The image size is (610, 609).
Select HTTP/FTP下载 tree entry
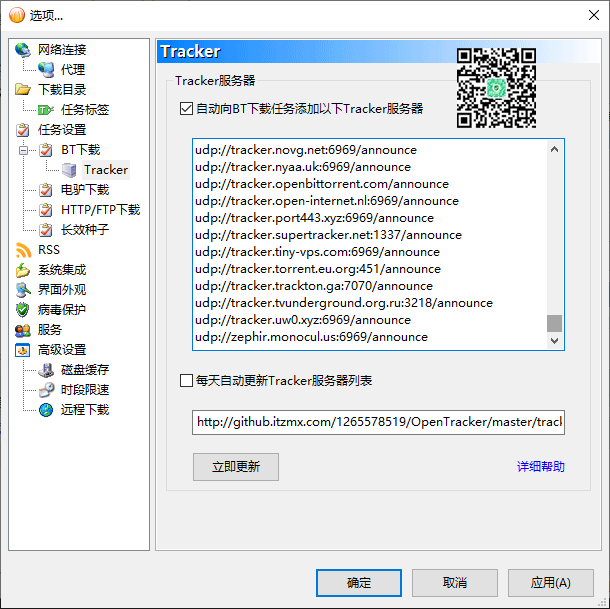[x=100, y=210]
